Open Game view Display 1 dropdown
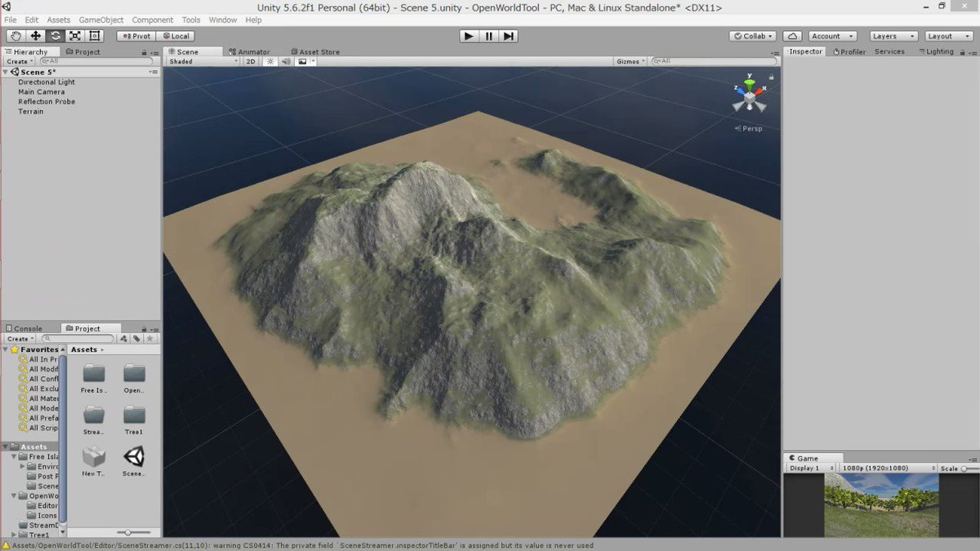 click(x=811, y=469)
